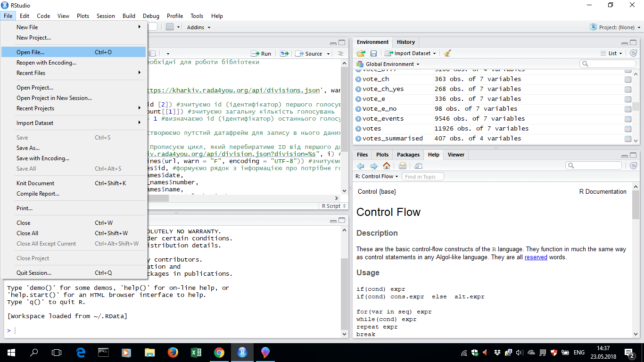Switch to the Viewer tab

pyautogui.click(x=456, y=155)
